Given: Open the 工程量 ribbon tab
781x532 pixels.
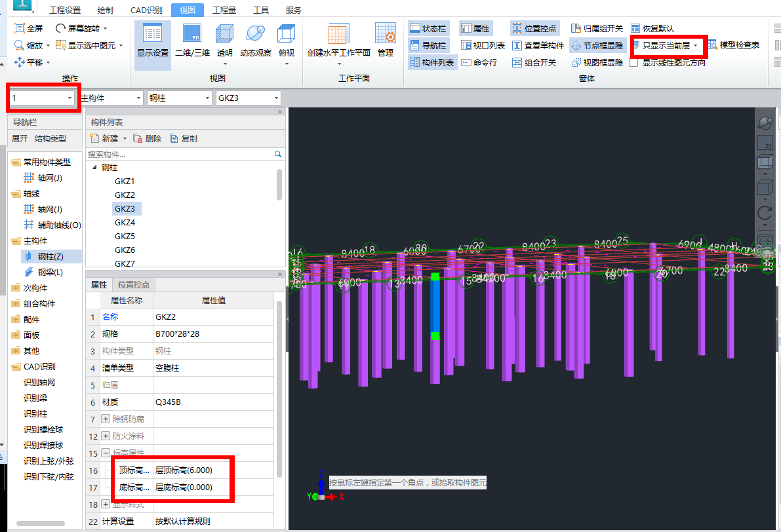Looking at the screenshot, I should (x=224, y=10).
